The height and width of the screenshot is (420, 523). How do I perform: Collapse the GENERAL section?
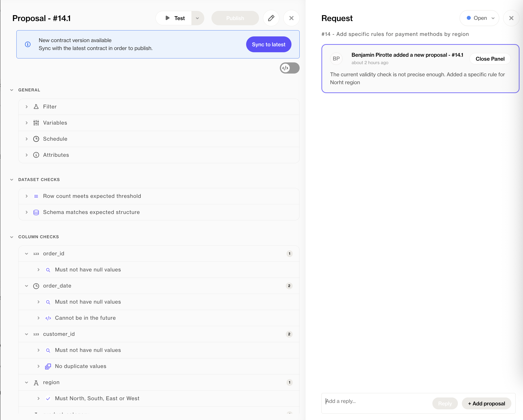click(12, 90)
